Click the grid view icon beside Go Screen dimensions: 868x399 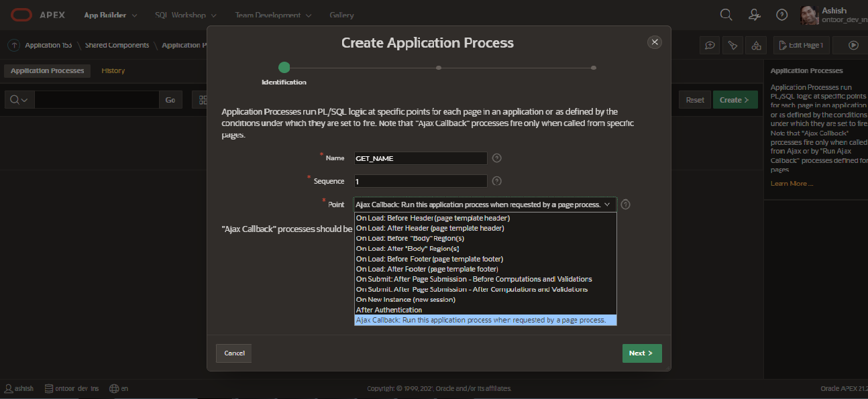pyautogui.click(x=203, y=99)
